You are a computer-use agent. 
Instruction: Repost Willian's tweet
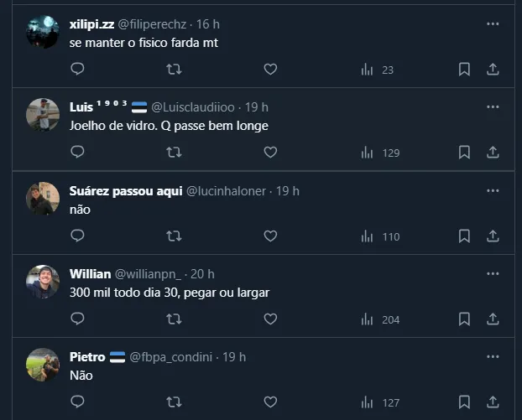[174, 319]
